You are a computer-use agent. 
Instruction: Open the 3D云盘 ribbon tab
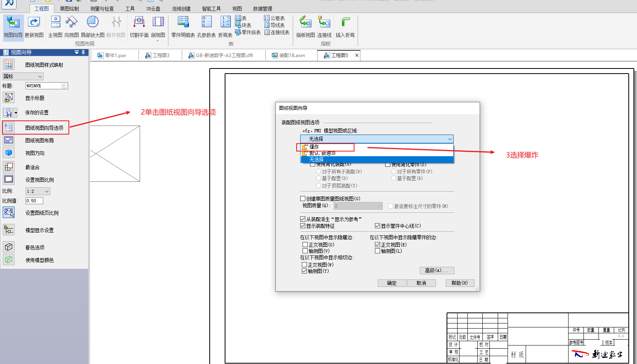point(153,8)
